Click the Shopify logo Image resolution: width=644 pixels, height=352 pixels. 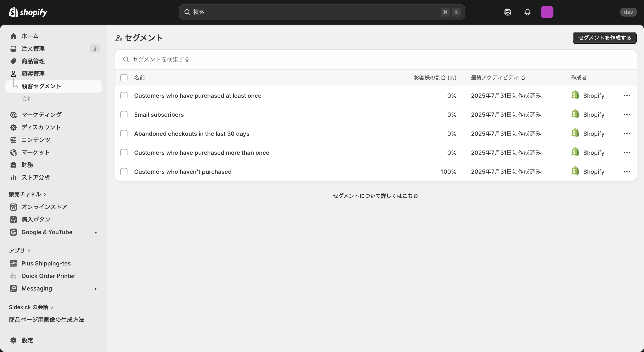[28, 12]
